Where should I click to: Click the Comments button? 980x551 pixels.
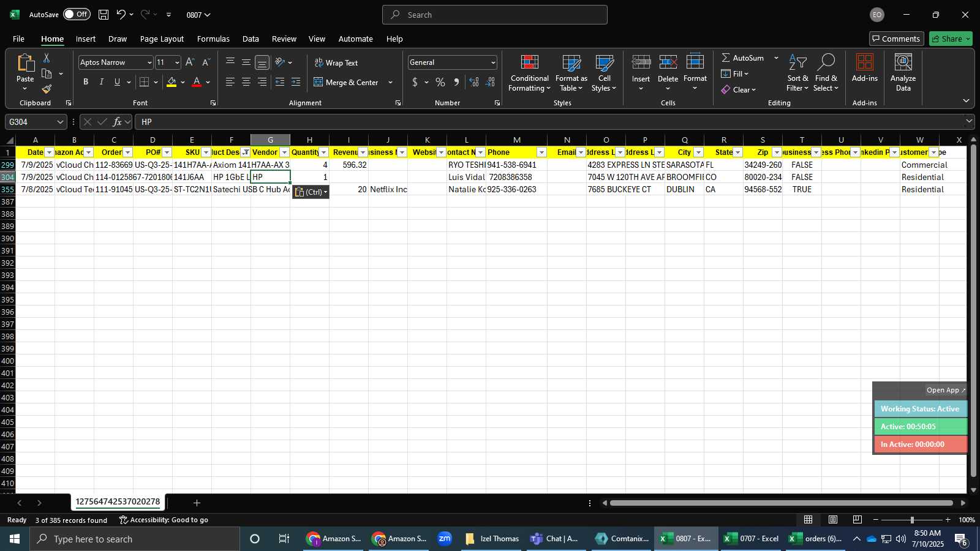(896, 39)
